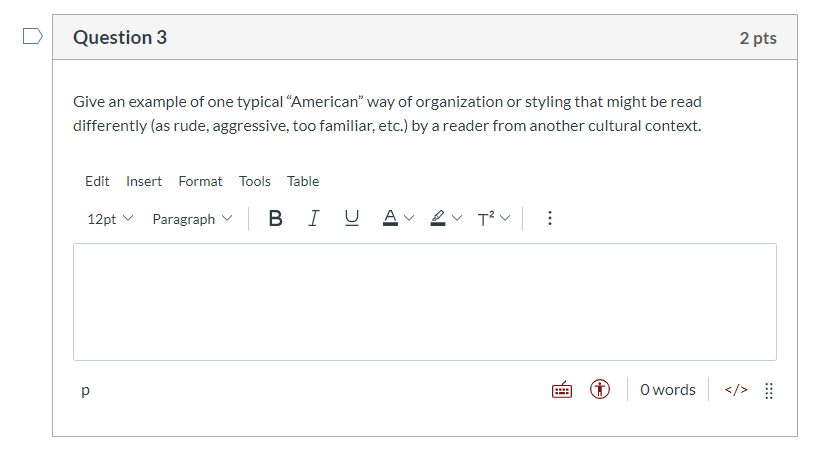Click the 0 words count button
The width and height of the screenshot is (833, 451).
point(667,390)
